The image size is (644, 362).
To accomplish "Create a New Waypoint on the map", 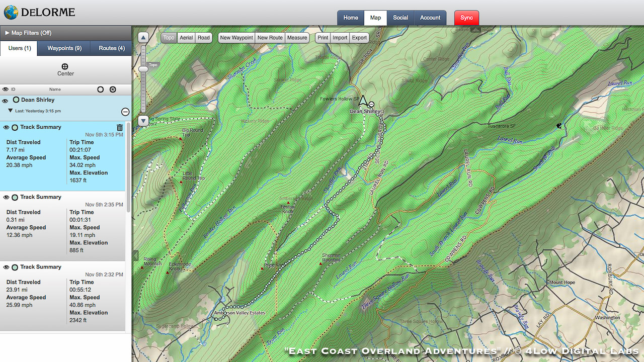I will 236,37.
